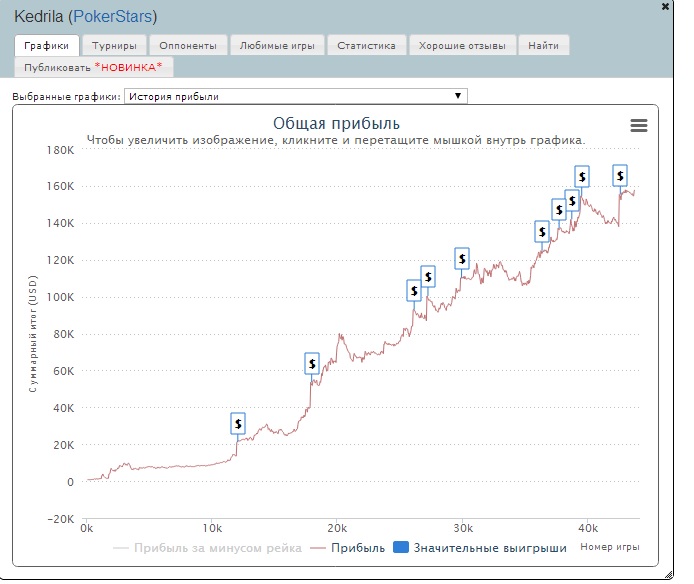Click the blue Значительные выигрыши color swatch

(401, 548)
